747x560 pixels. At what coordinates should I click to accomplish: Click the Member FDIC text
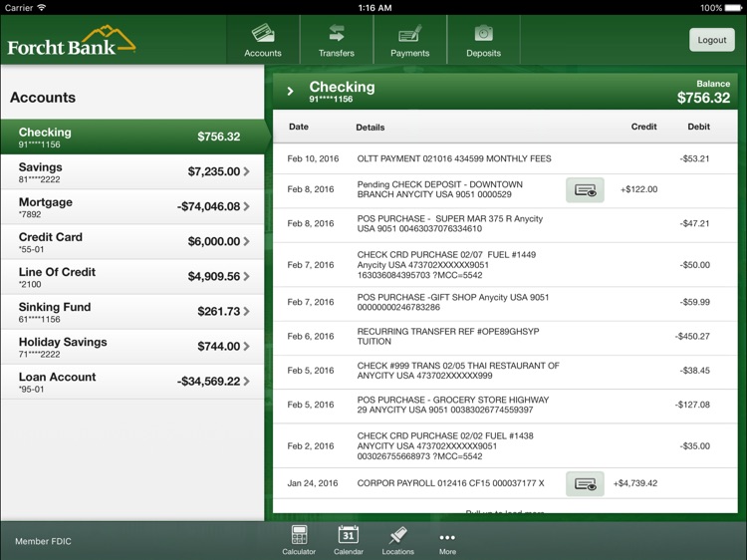click(43, 541)
